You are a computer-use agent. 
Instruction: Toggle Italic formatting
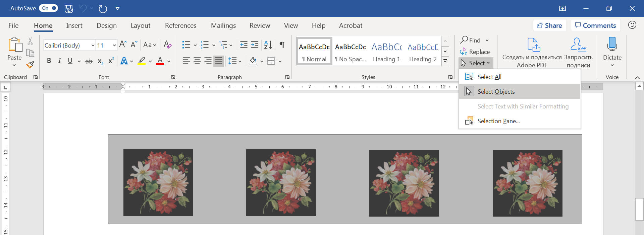(59, 61)
